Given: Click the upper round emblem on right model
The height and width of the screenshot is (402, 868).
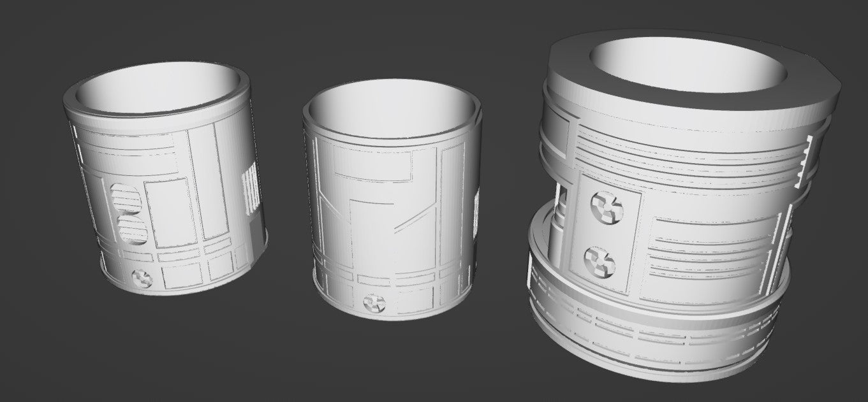Looking at the screenshot, I should (603, 208).
